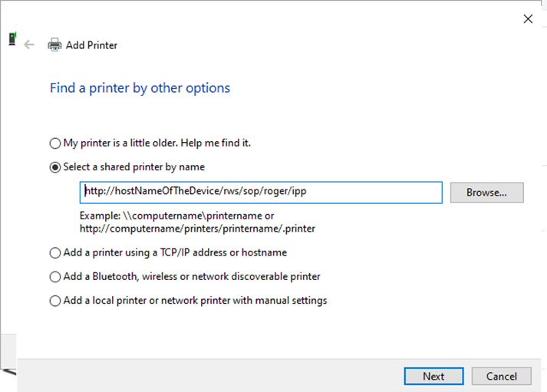Viewport: 547px width, 392px height.
Task: Click the printer icon beside Add Printer title
Action: [54, 44]
